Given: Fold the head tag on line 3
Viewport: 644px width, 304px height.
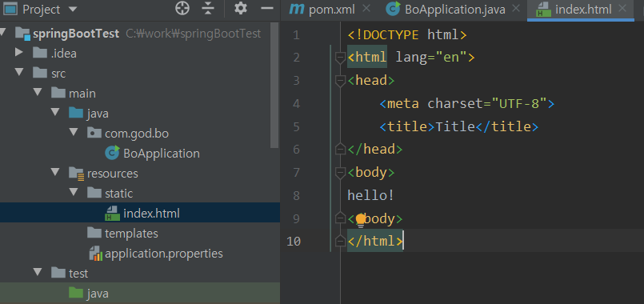Looking at the screenshot, I should point(340,81).
